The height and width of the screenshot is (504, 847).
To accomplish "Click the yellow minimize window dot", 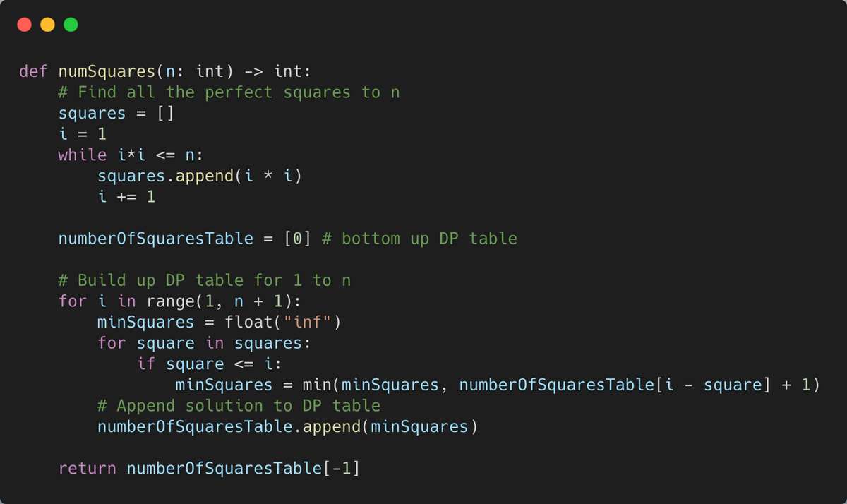I will 47,25.
